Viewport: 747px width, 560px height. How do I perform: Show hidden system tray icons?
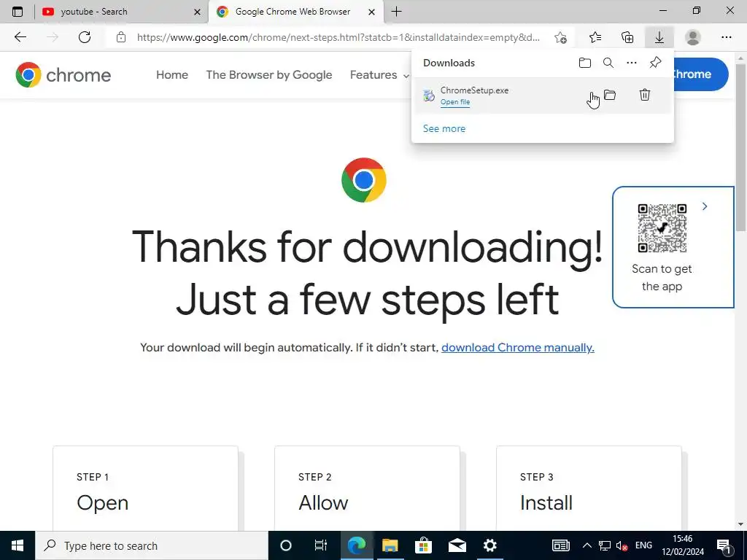[587, 545]
